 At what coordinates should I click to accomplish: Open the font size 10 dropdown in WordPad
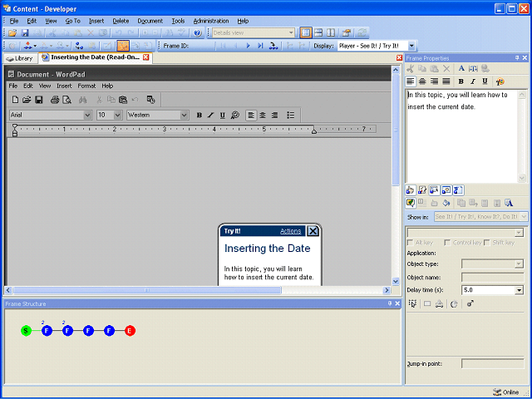pyautogui.click(x=118, y=115)
